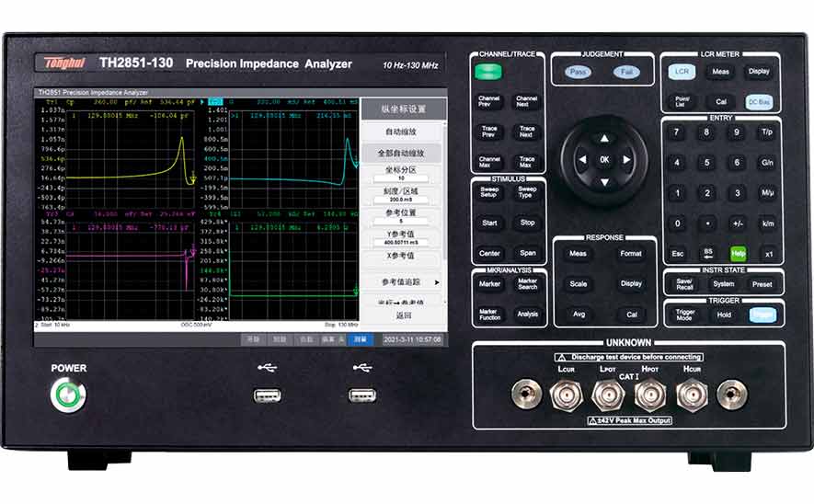Image resolution: width=814 pixels, height=504 pixels.
Task: Tap the number 2 entry key
Action: tap(707, 193)
